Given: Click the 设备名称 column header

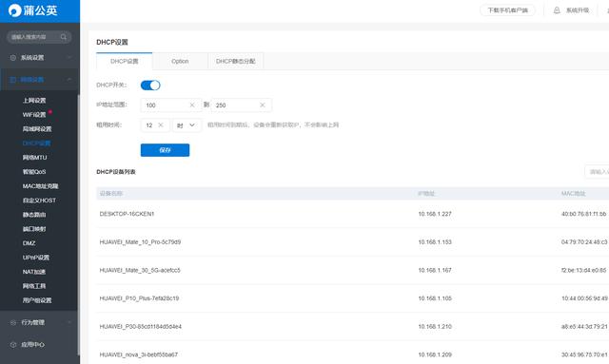Looking at the screenshot, I should pos(111,193).
